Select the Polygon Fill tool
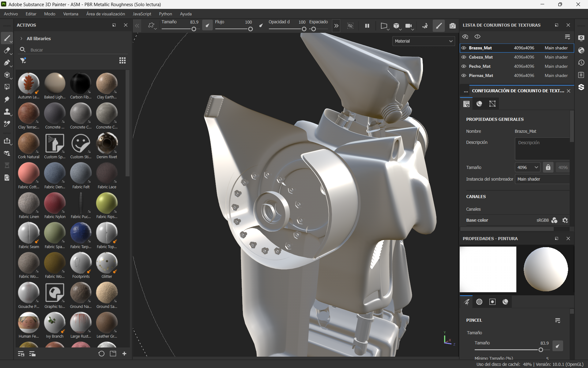 [x=7, y=87]
